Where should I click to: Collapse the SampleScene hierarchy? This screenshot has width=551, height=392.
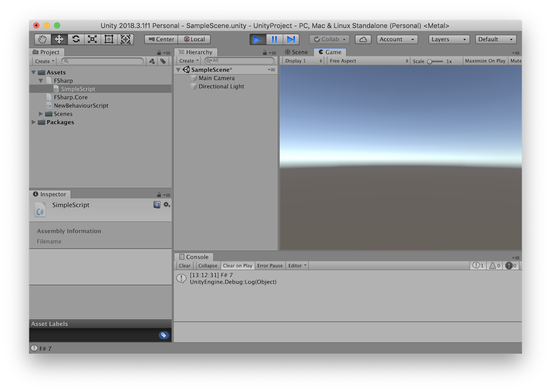click(x=178, y=69)
